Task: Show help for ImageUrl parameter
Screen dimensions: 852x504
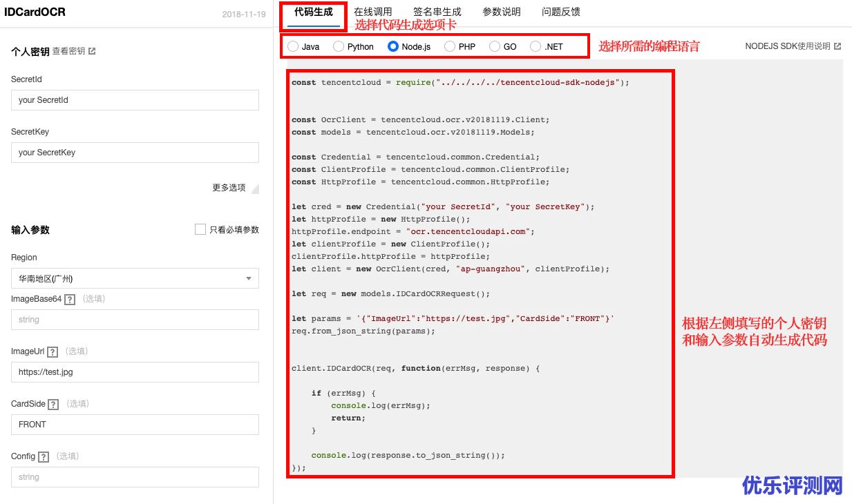Action: coord(53,352)
